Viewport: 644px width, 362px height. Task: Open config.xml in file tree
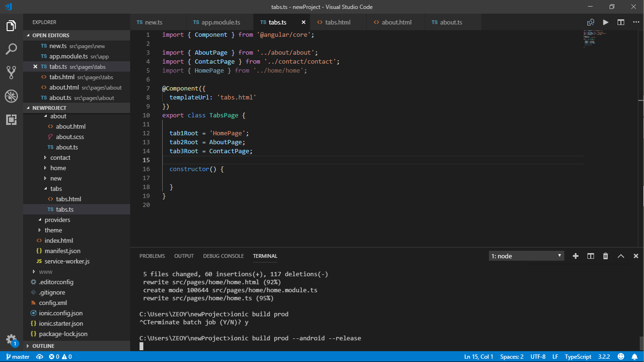pos(53,303)
